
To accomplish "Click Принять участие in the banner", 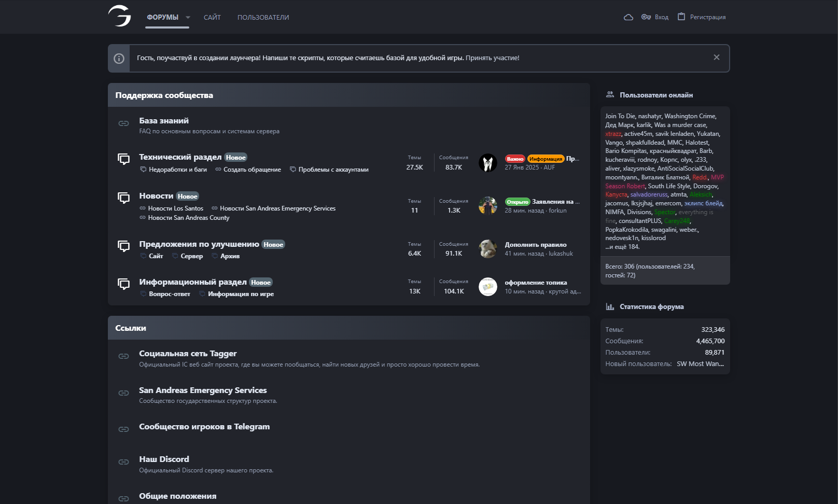I will click(492, 58).
